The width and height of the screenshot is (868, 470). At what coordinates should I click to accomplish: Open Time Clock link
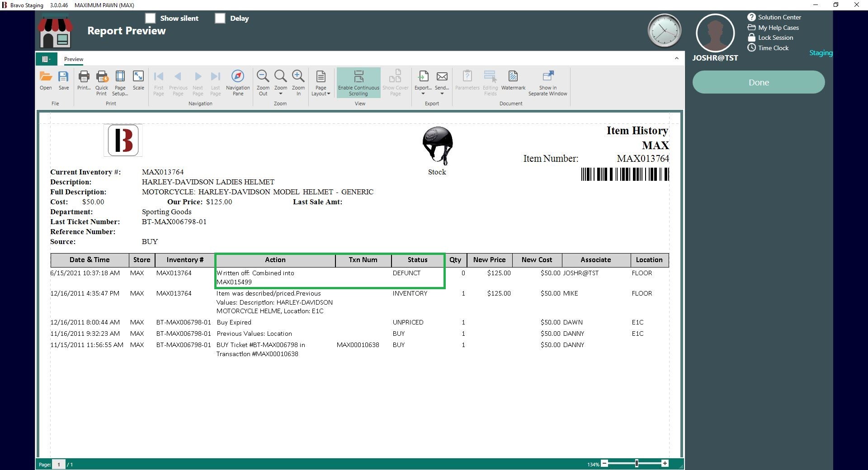(x=768, y=48)
